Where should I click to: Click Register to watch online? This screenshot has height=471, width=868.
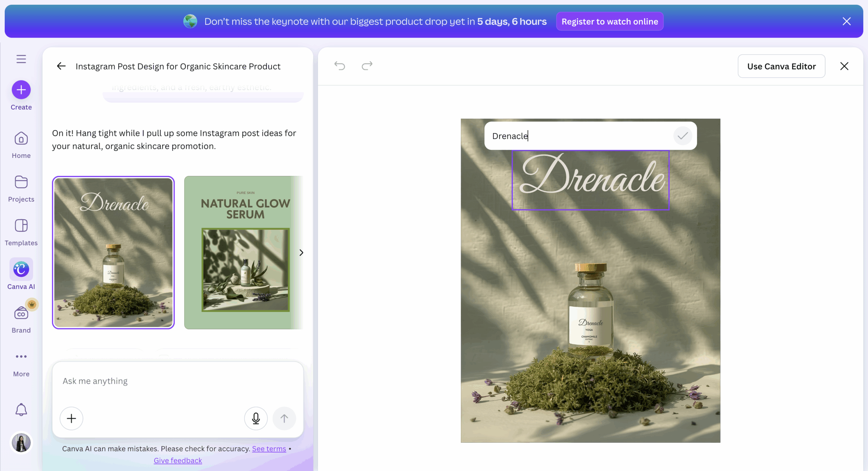click(610, 22)
